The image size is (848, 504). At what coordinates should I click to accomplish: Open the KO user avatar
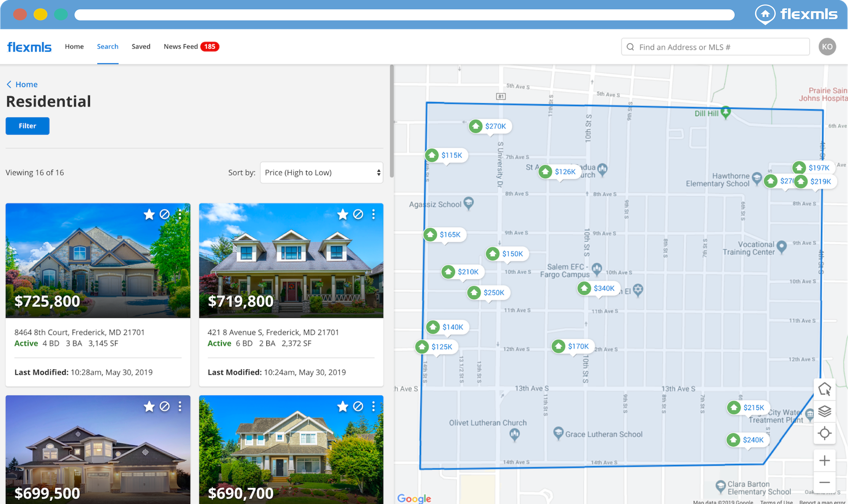(x=827, y=47)
